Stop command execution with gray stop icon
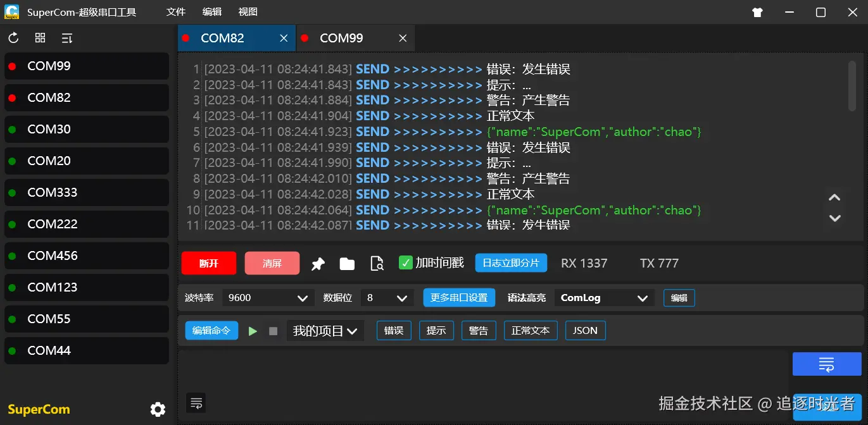The image size is (868, 425). click(274, 331)
